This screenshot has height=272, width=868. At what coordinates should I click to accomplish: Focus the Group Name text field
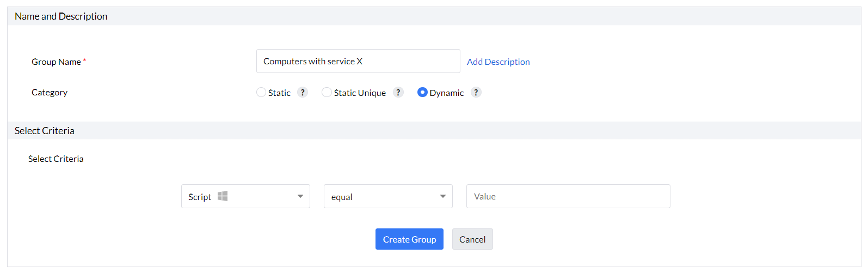tap(358, 61)
